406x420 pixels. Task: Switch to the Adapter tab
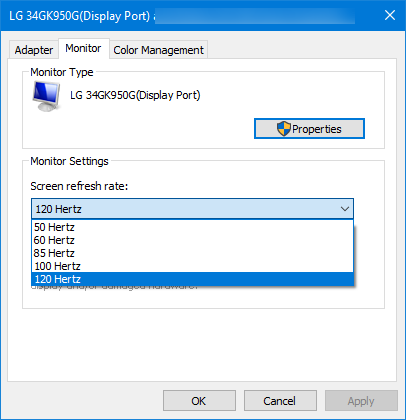tap(34, 50)
